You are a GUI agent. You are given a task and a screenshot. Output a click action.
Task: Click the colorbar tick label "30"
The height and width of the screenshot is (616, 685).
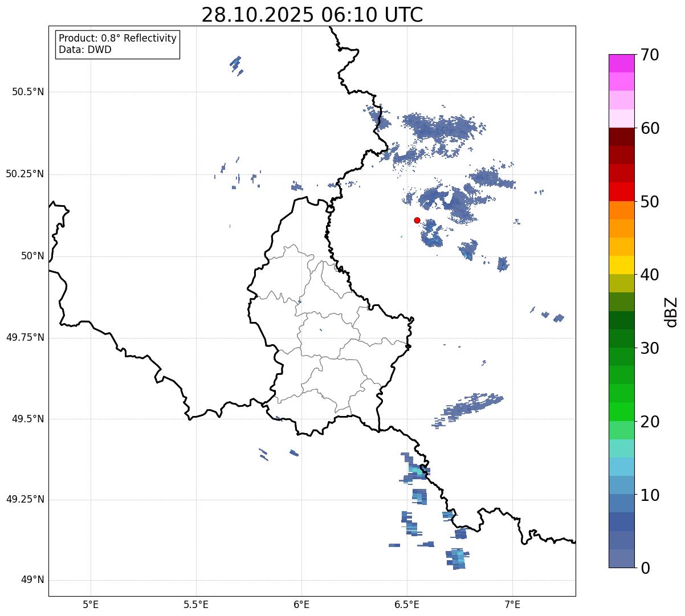pyautogui.click(x=650, y=348)
